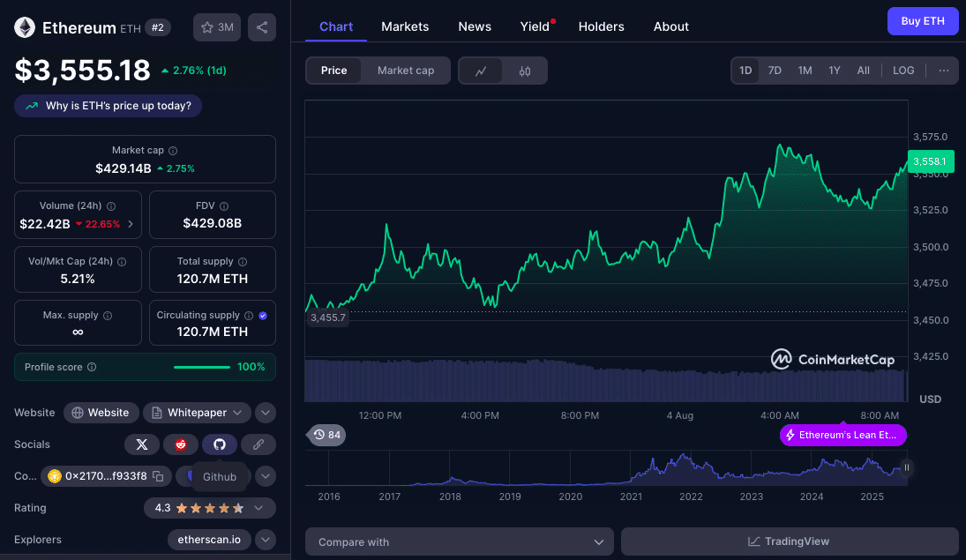Open the Holders tab
966x560 pixels.
602,26
